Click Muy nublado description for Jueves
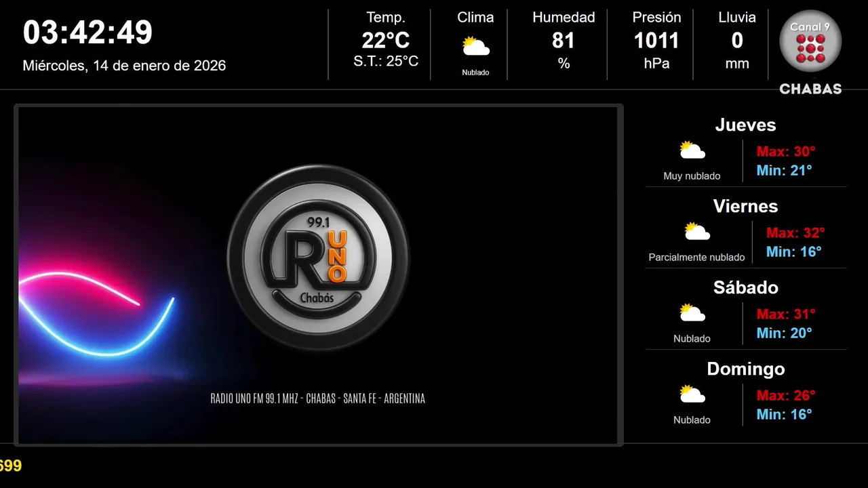 692,176
